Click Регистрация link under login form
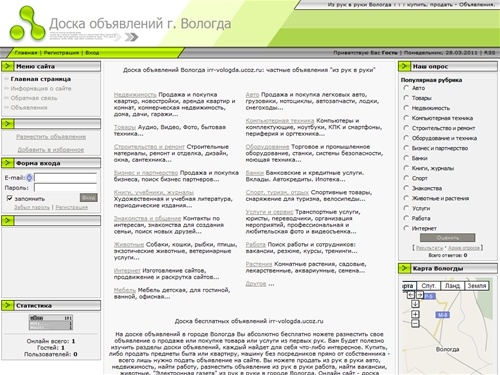 pyautogui.click(x=71, y=207)
